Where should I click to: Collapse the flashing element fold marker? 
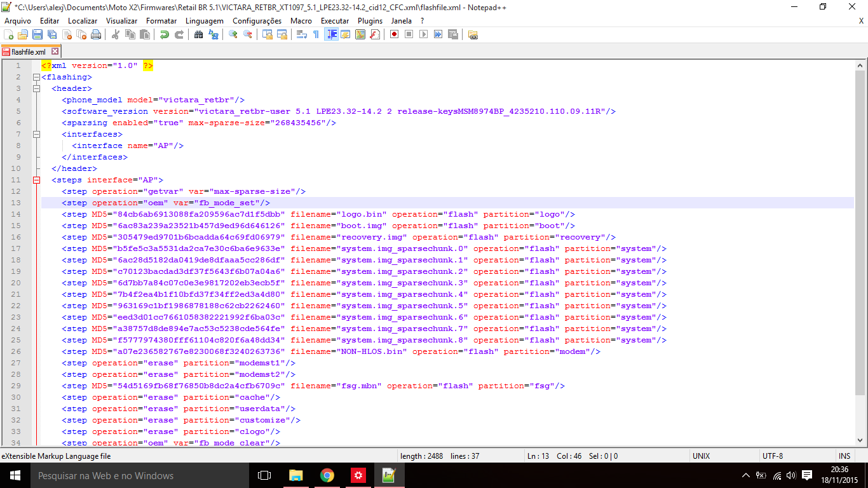coord(36,77)
